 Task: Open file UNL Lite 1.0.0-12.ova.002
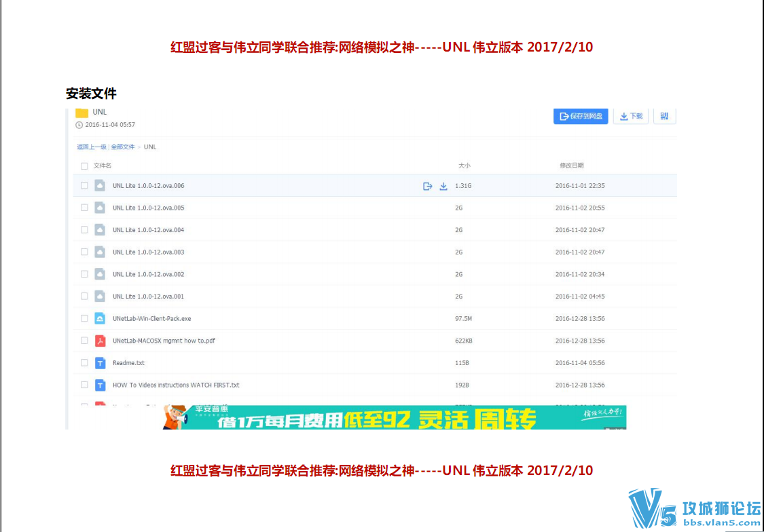click(x=149, y=275)
